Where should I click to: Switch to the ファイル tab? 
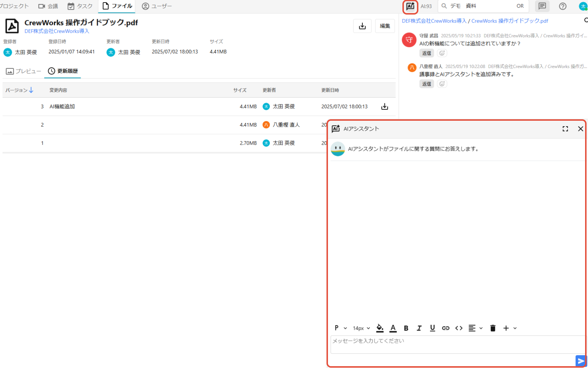pyautogui.click(x=117, y=6)
